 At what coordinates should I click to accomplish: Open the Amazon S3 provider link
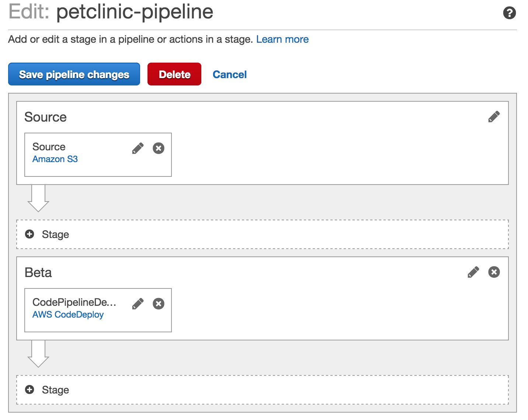coord(55,159)
